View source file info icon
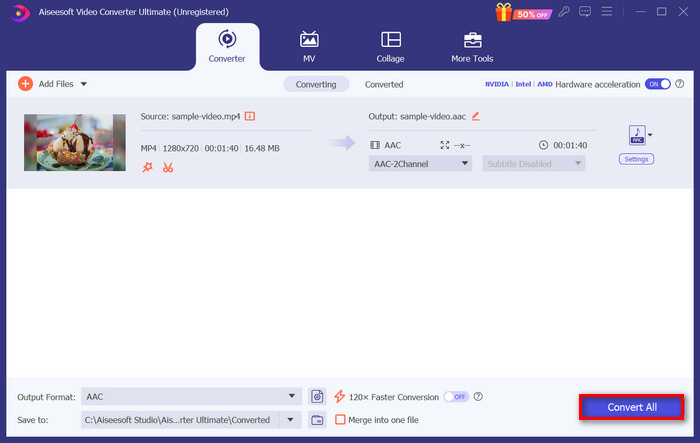The height and width of the screenshot is (443, 700). pos(250,116)
